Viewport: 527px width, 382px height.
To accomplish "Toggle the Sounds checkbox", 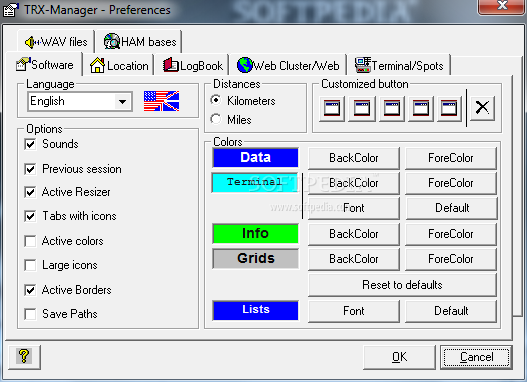I will point(30,144).
